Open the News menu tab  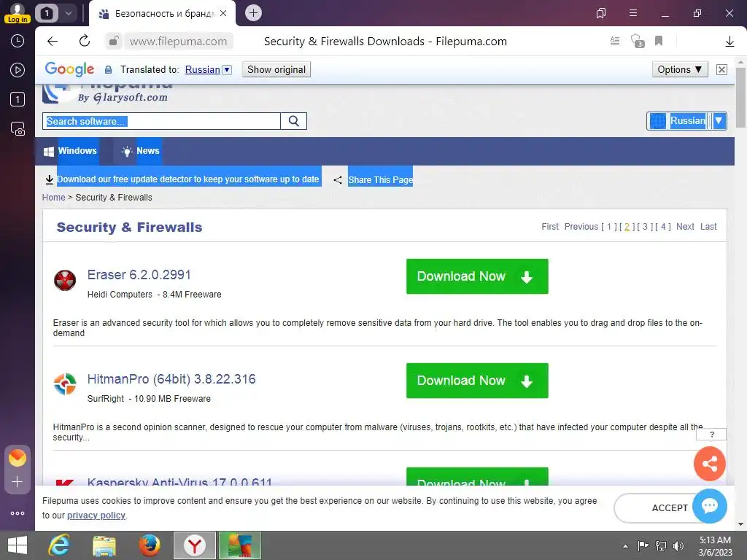[x=141, y=151]
